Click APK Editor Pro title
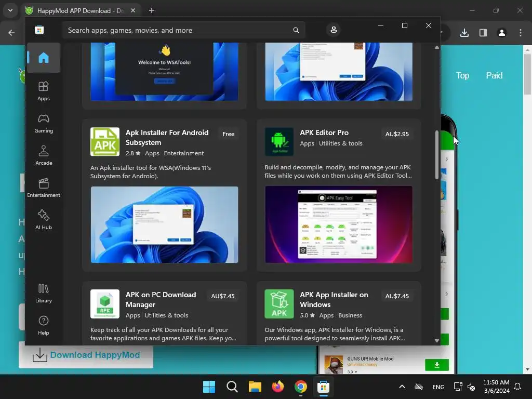 point(324,132)
